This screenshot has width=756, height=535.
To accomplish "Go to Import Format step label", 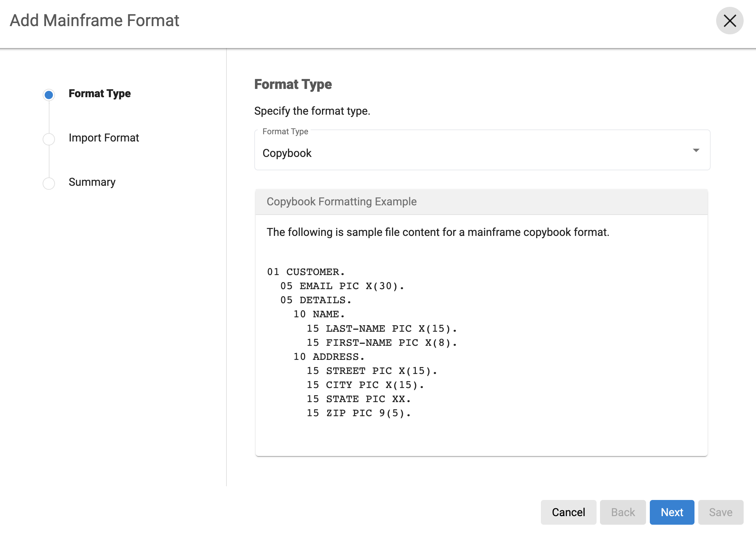I will tap(104, 138).
